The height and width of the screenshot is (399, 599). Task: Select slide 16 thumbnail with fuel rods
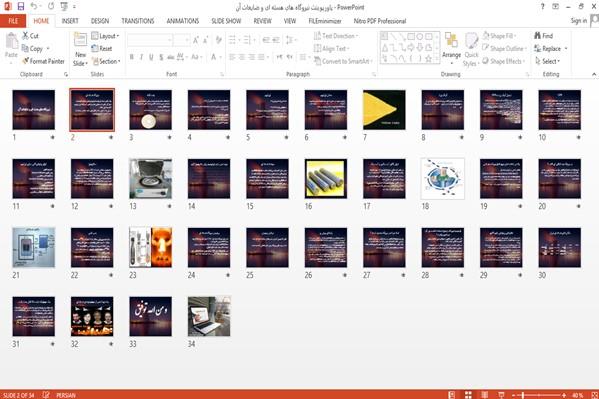coord(326,178)
